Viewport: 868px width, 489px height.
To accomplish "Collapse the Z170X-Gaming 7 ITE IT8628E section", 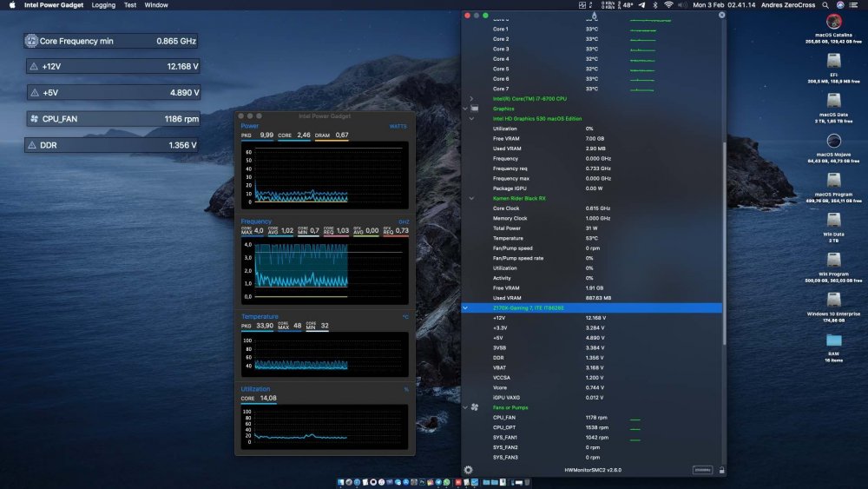I will point(465,308).
